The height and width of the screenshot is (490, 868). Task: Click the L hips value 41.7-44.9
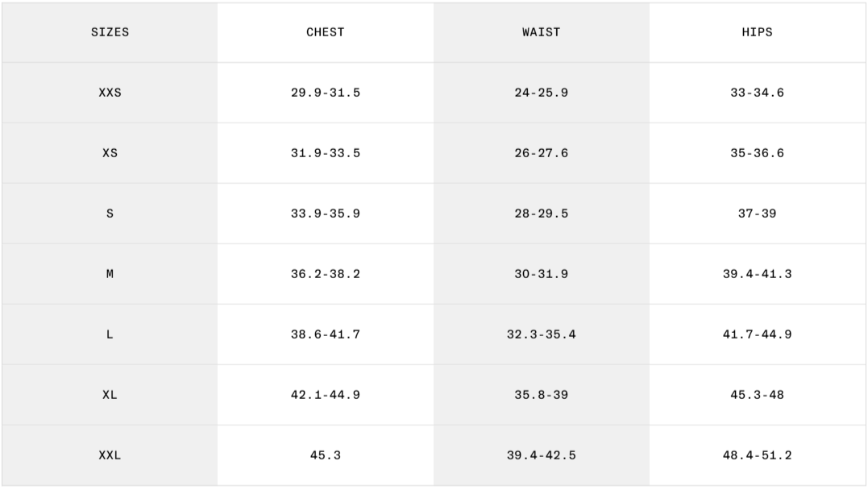point(757,334)
